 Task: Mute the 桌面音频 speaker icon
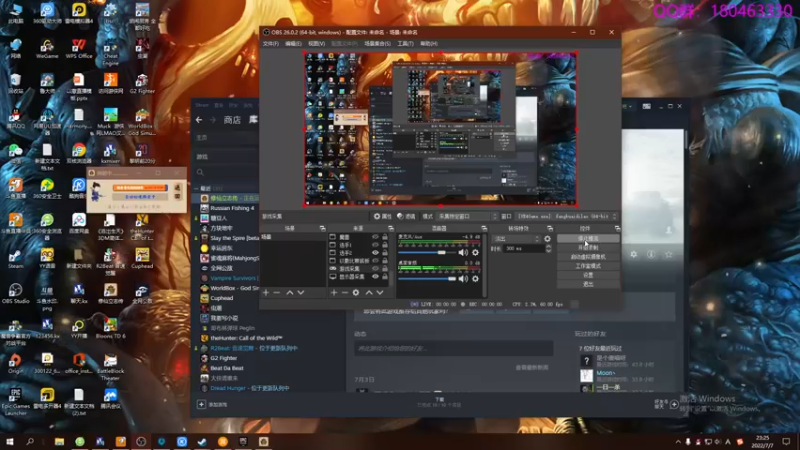pyautogui.click(x=463, y=279)
